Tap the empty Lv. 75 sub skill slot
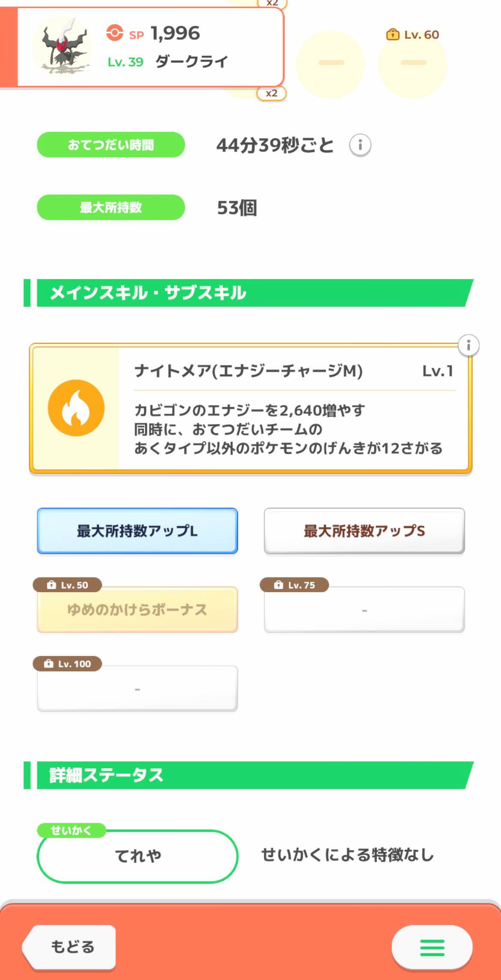The height and width of the screenshot is (980, 501). [364, 610]
